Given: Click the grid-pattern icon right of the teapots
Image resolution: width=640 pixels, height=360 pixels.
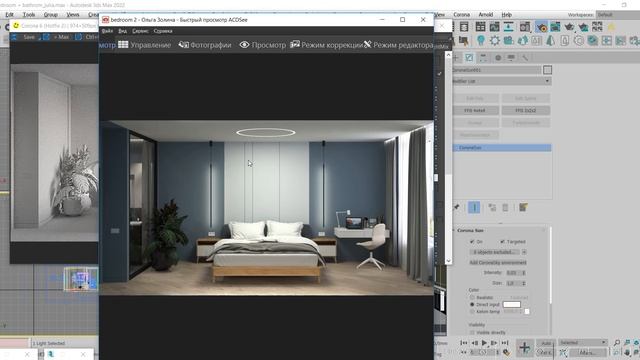Looking at the screenshot, I should (x=597, y=27).
